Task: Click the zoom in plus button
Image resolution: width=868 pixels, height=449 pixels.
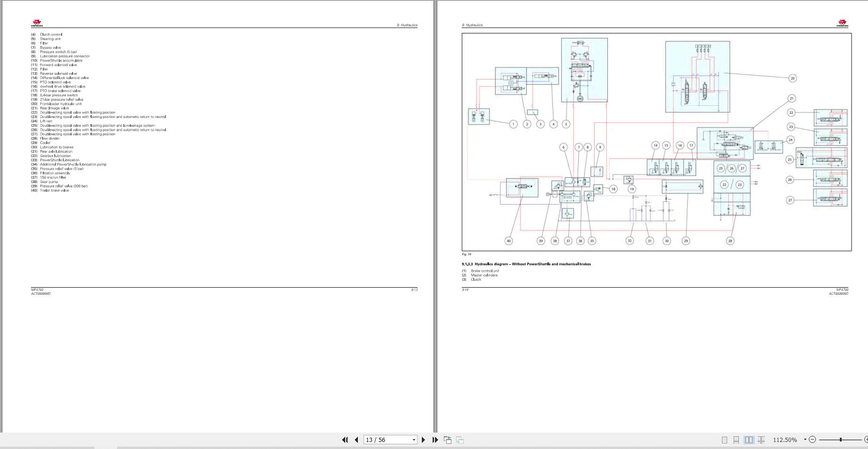Action: tap(866, 440)
